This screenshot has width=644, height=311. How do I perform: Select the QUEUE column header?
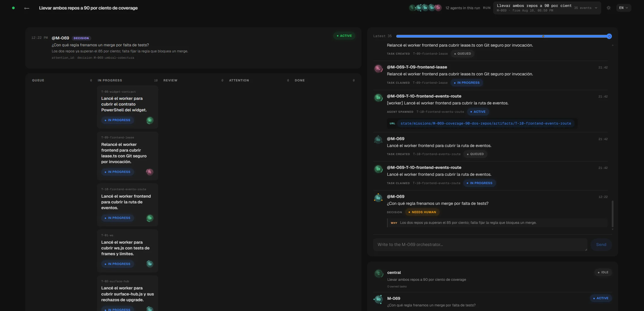[x=38, y=80]
